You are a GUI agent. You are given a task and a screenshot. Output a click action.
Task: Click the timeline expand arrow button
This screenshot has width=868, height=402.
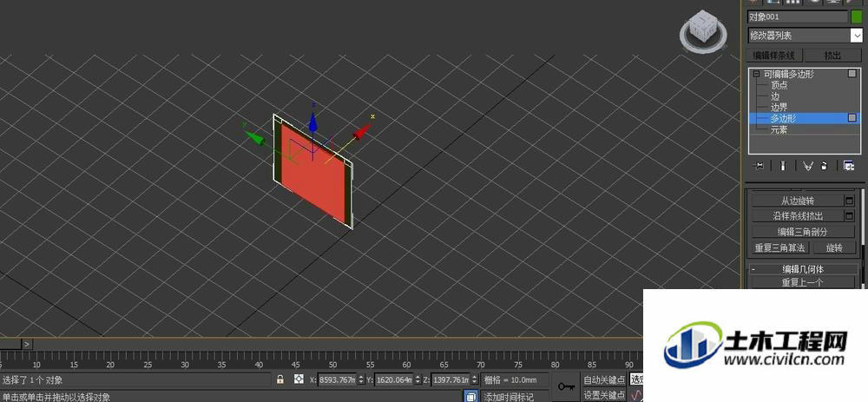[x=27, y=344]
